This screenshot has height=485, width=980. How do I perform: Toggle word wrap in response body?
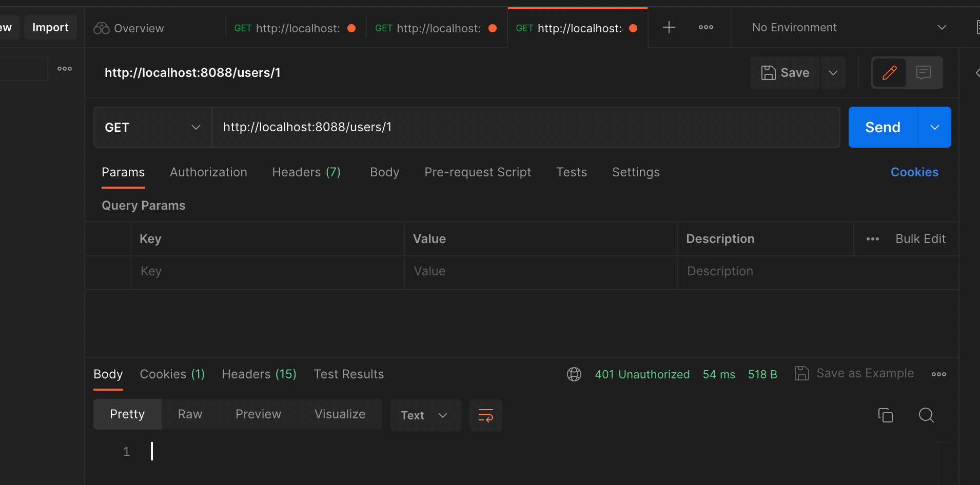tap(485, 415)
